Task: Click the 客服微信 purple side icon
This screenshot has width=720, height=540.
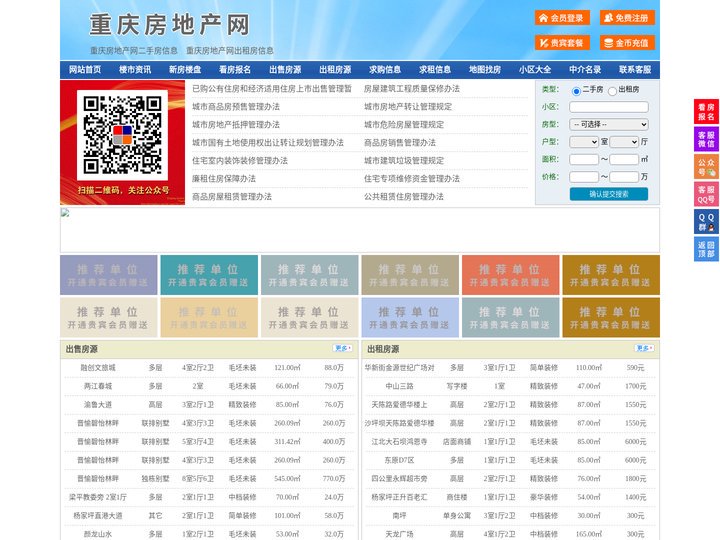Action: point(706,139)
